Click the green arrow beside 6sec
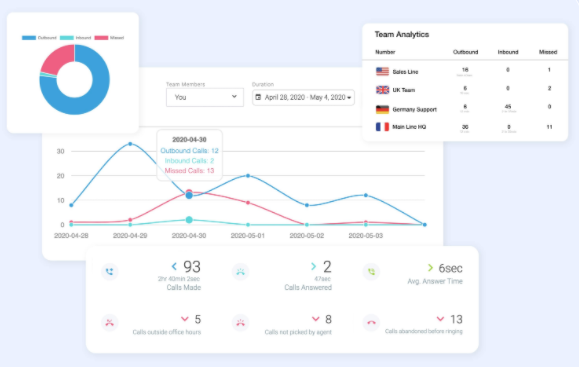The height and width of the screenshot is (367, 579). tap(430, 267)
